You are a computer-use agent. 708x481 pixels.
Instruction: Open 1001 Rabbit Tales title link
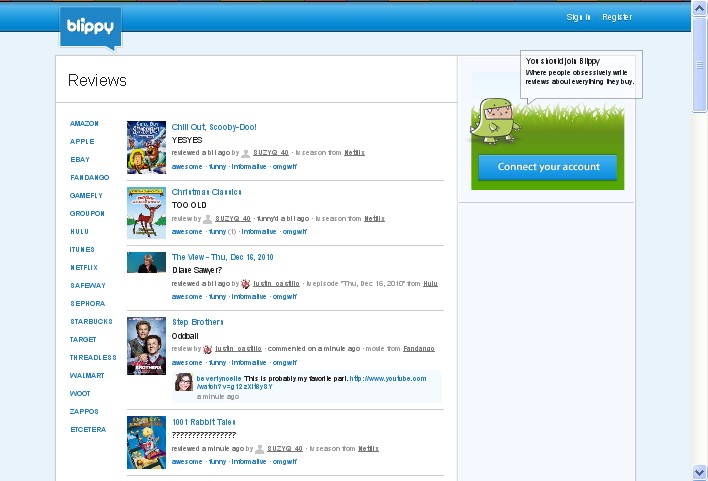204,422
